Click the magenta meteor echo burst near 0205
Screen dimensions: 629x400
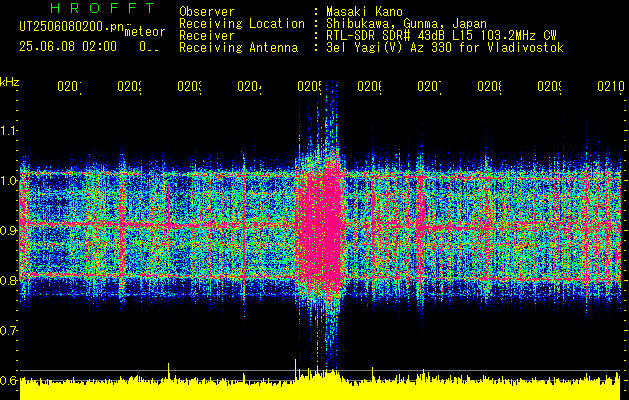pos(320,225)
